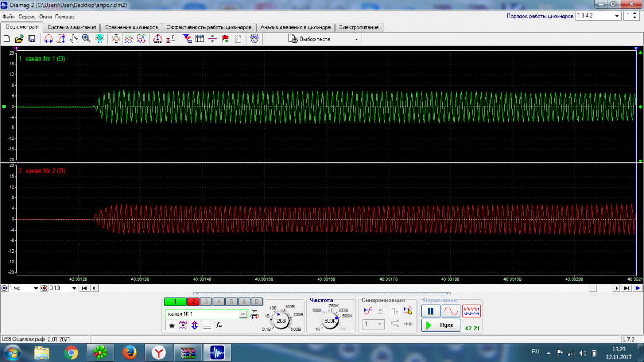Click the fx math function icon
644x362 pixels.
pos(219,325)
